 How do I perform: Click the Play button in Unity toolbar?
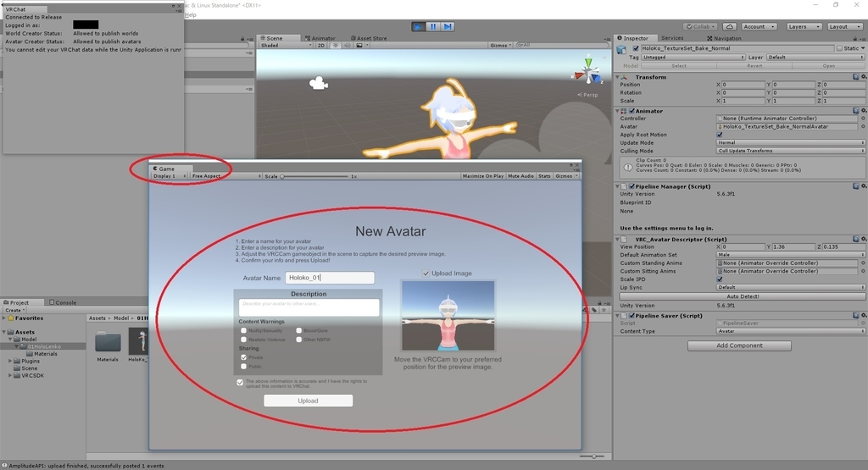tap(419, 26)
